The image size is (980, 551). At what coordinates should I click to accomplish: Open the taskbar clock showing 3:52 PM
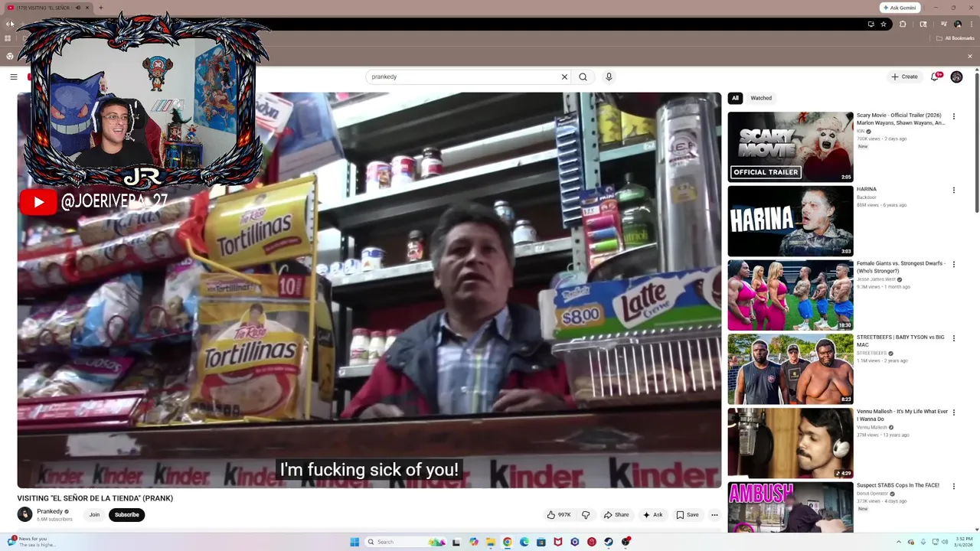(x=964, y=542)
